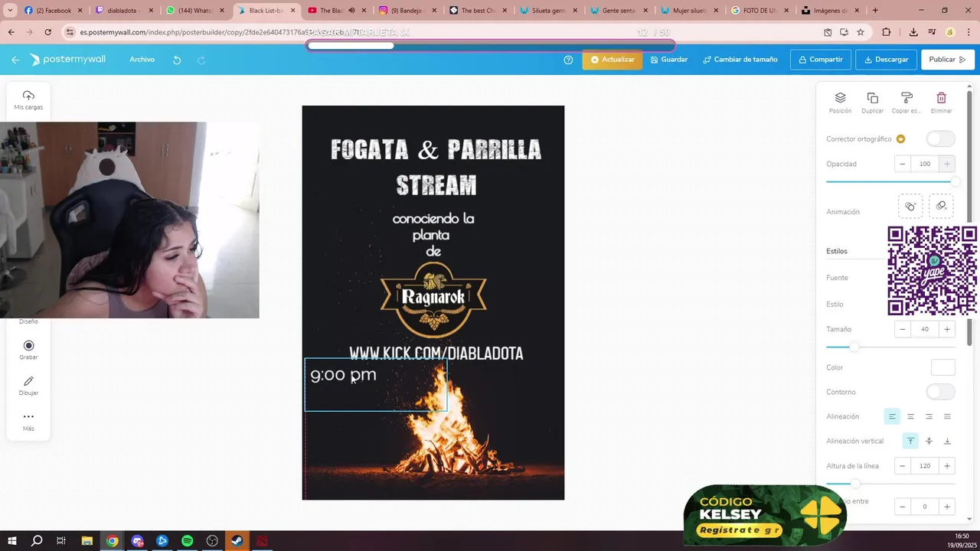The height and width of the screenshot is (551, 980).
Task: Select WWW.KICK.COM/DIABLADOTA text on poster
Action: click(x=436, y=353)
